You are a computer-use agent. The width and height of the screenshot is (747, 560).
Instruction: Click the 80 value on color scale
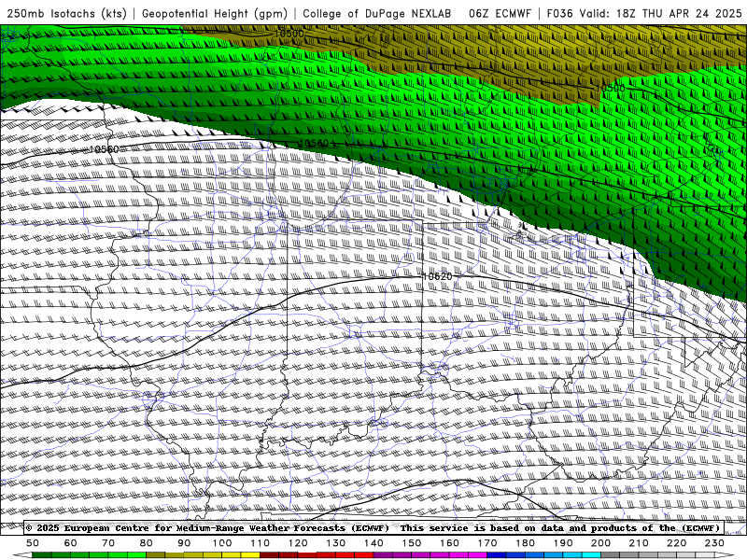tap(146, 543)
